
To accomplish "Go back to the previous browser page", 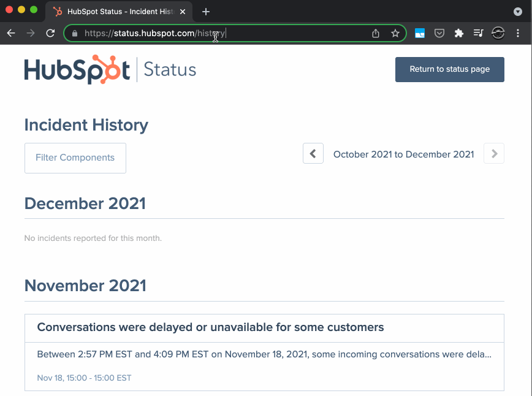I will tap(11, 33).
